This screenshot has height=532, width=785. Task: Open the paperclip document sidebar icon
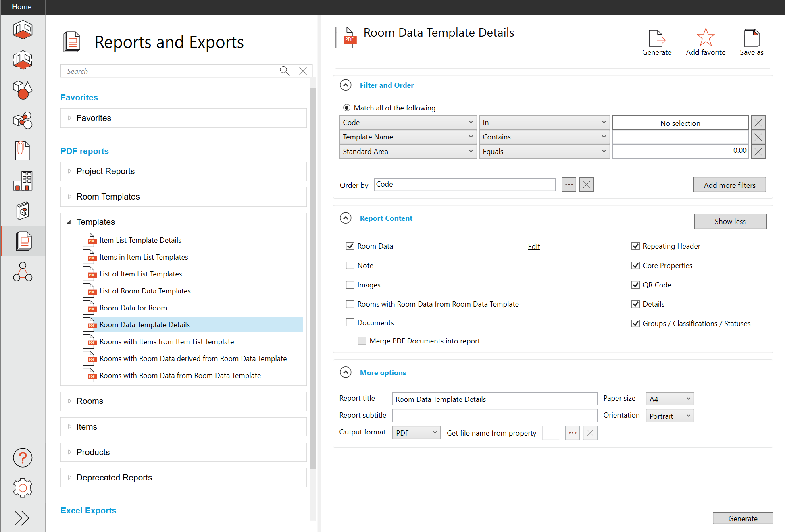[x=23, y=151]
